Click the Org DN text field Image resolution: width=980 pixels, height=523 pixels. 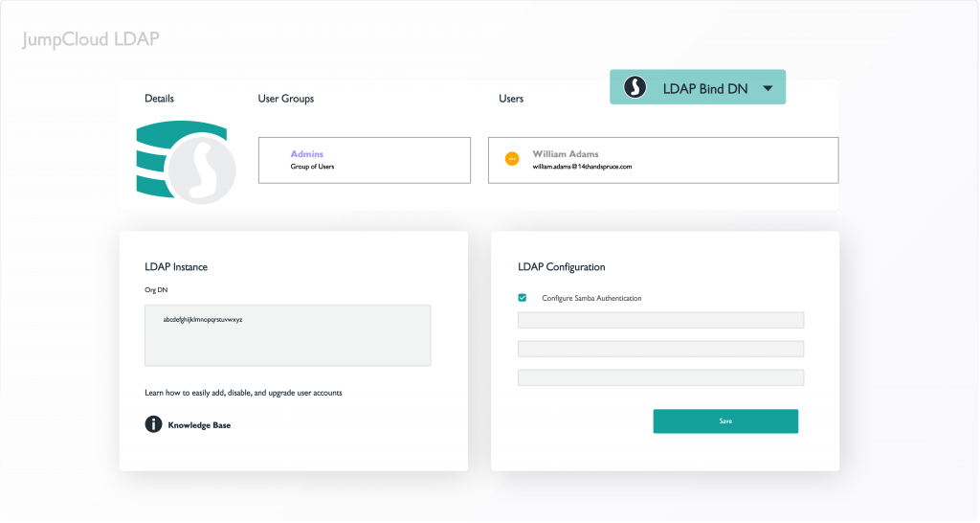pyautogui.click(x=287, y=335)
